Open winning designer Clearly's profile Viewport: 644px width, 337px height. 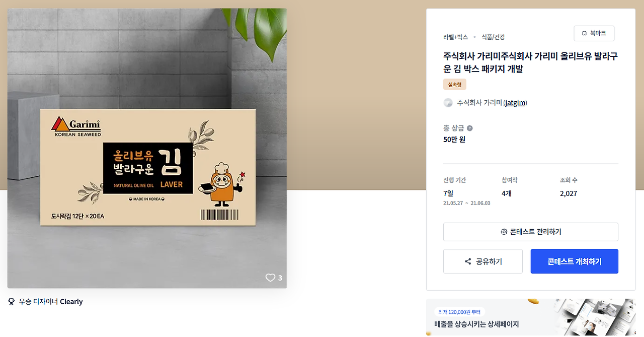(71, 302)
